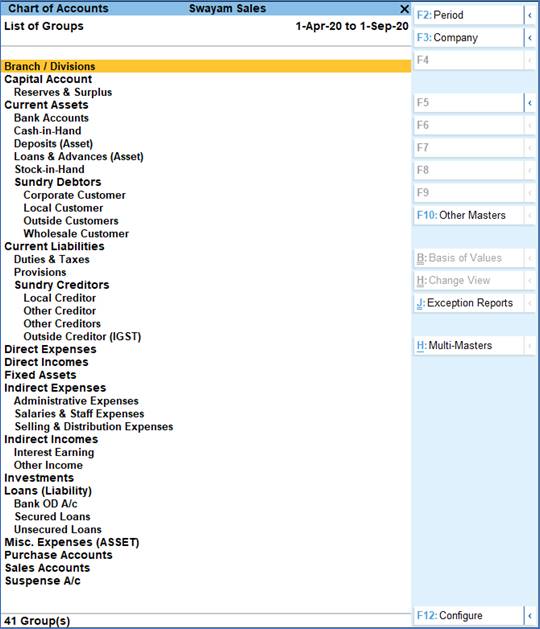Select the Wholesale Customer group
The image size is (540, 629).
[x=76, y=233]
